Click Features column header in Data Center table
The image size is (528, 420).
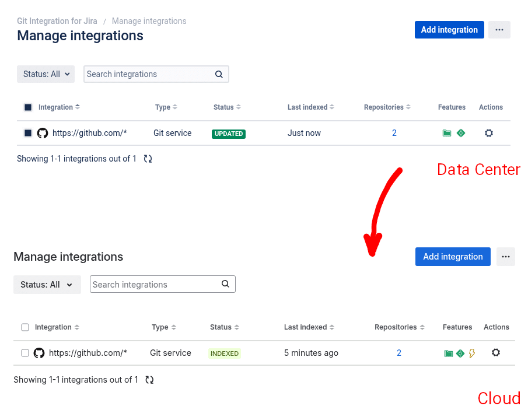coord(452,107)
